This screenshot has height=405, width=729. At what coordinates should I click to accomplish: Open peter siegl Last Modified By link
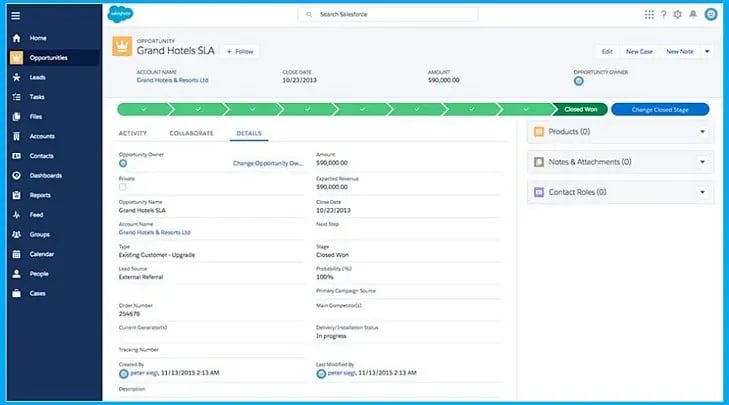tap(341, 373)
